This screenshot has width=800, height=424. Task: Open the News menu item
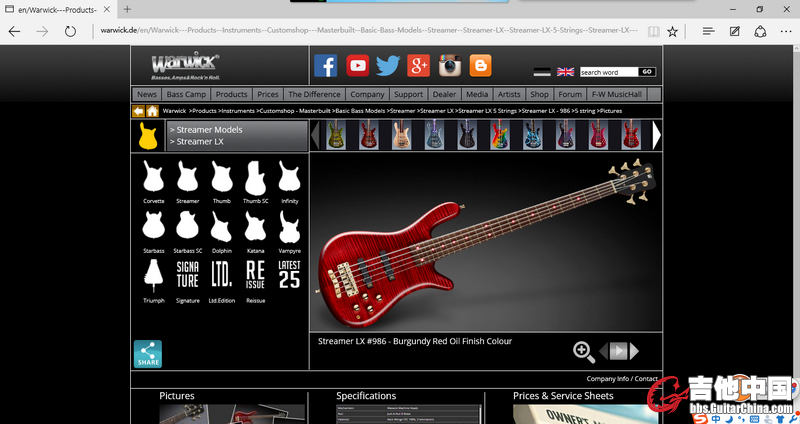[x=147, y=94]
